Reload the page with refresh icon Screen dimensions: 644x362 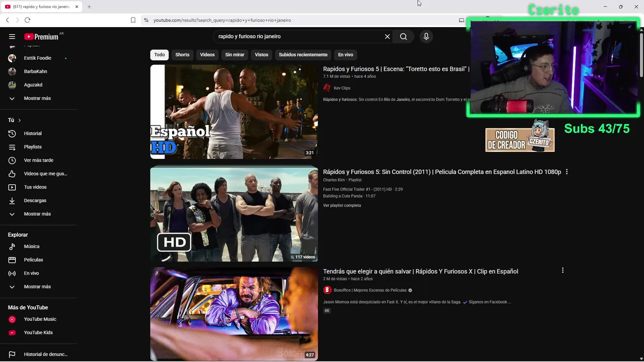coord(27,20)
